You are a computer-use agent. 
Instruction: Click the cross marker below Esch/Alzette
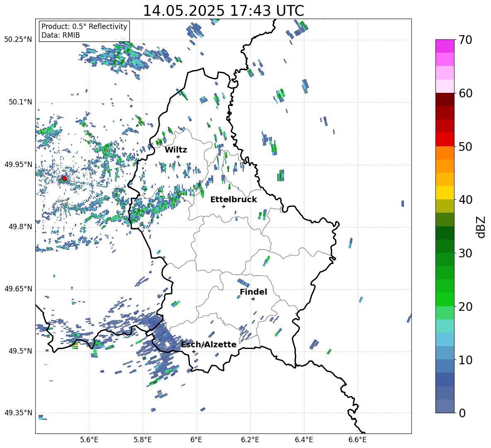click(194, 351)
